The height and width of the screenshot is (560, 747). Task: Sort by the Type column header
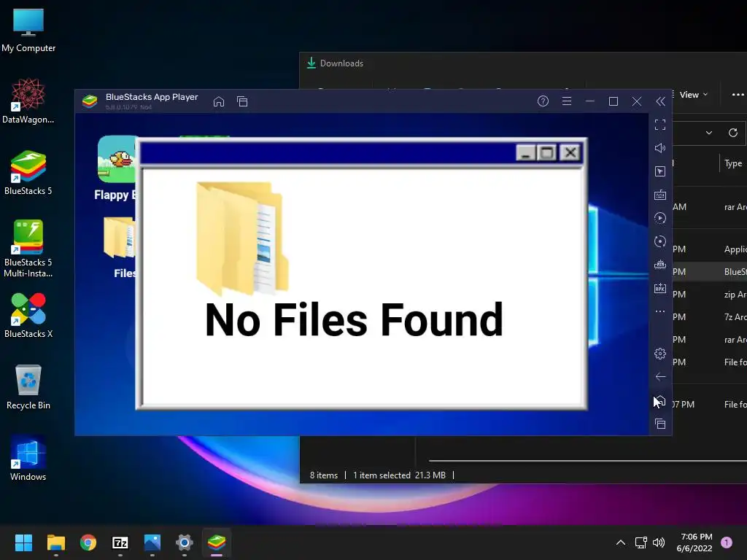[733, 163]
